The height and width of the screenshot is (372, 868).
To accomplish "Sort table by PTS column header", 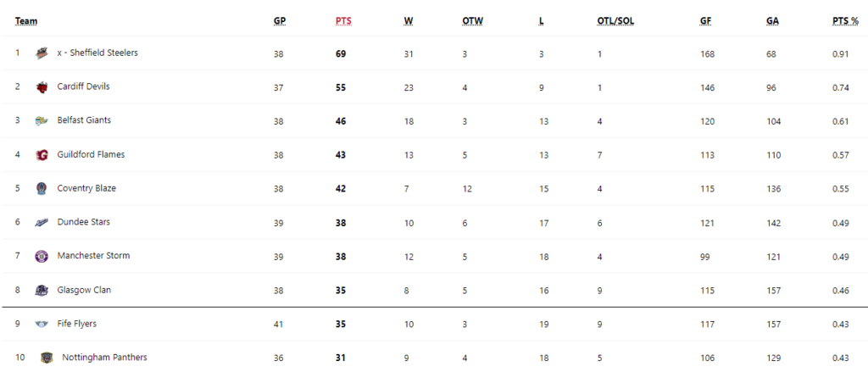I will coord(343,21).
